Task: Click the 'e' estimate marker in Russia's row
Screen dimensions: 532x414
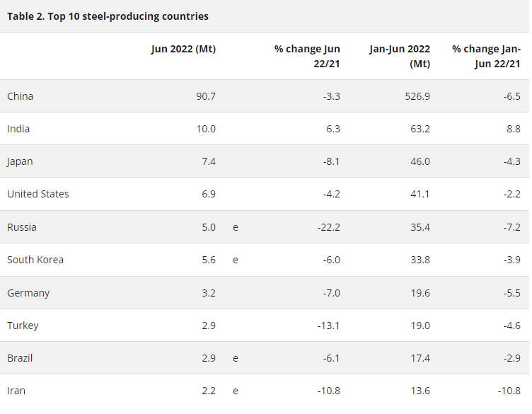Action: (x=236, y=227)
